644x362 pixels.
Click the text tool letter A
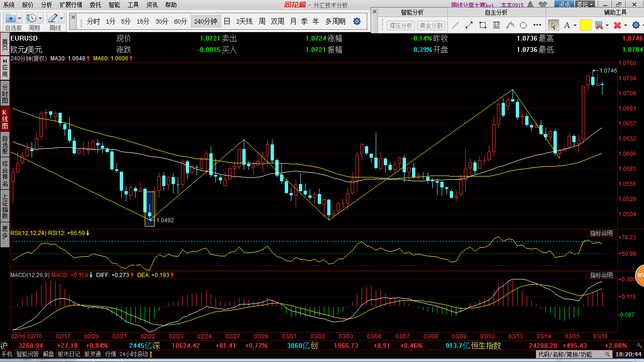[x=567, y=25]
